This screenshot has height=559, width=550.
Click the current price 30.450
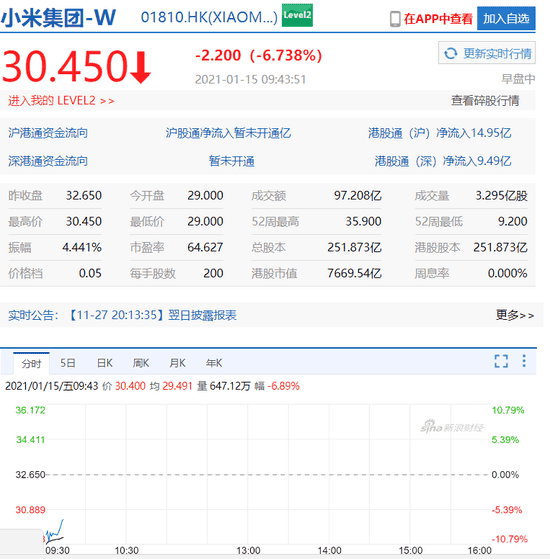(x=65, y=66)
